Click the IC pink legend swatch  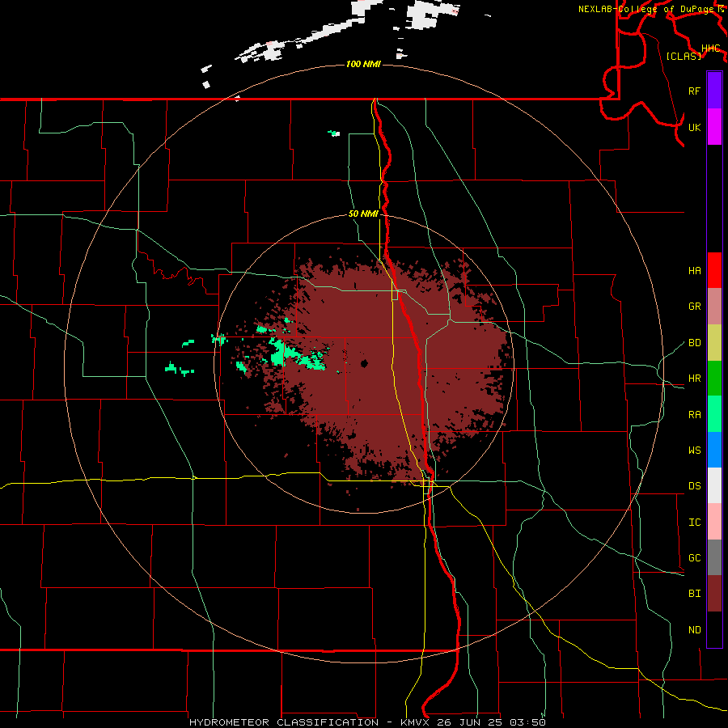click(714, 522)
